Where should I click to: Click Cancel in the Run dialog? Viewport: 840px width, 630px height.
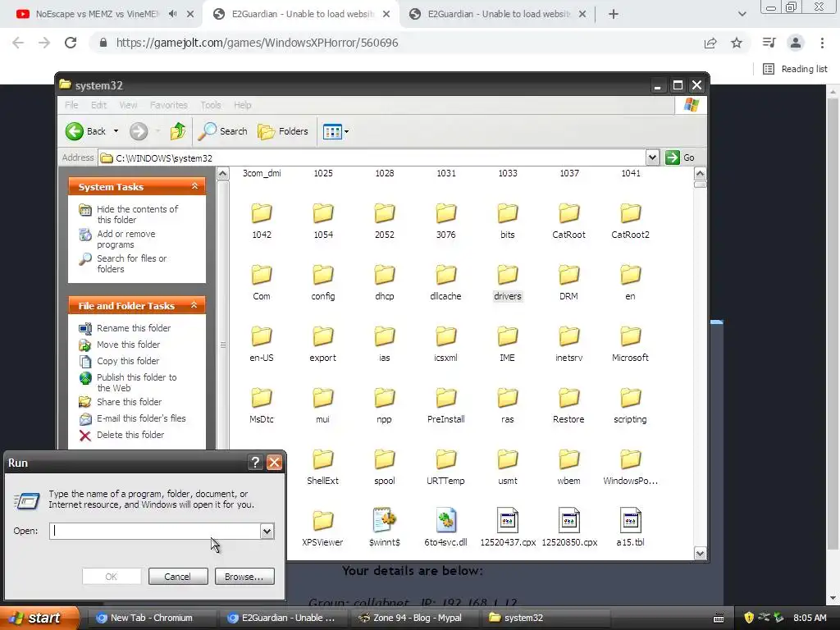(178, 577)
